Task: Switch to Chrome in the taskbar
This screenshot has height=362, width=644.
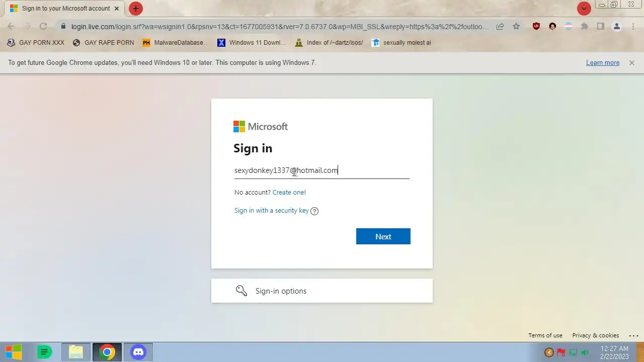Action: 107,352
